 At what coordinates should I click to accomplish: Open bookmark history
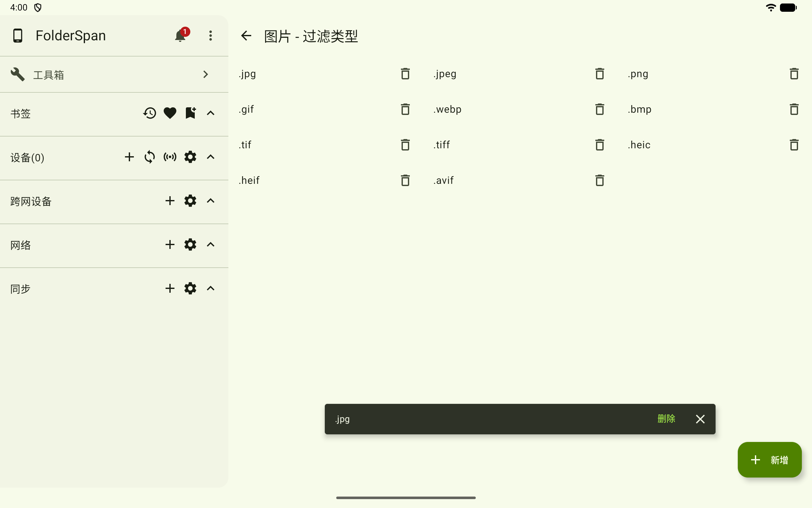(150, 113)
